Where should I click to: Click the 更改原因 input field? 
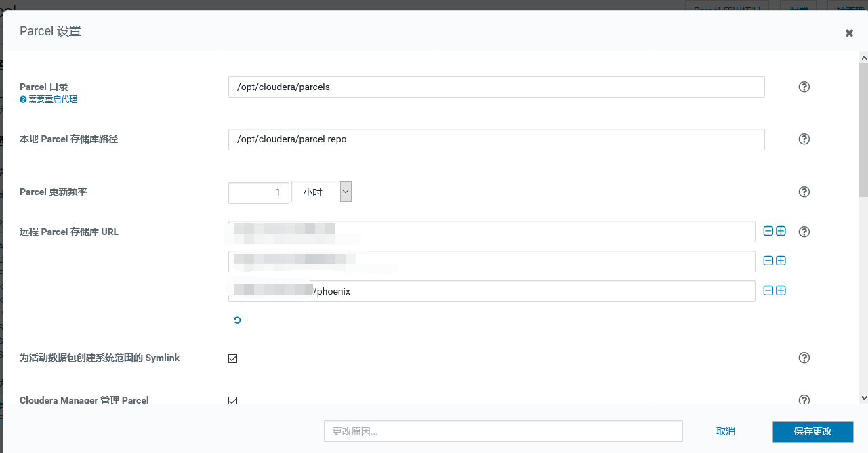503,431
